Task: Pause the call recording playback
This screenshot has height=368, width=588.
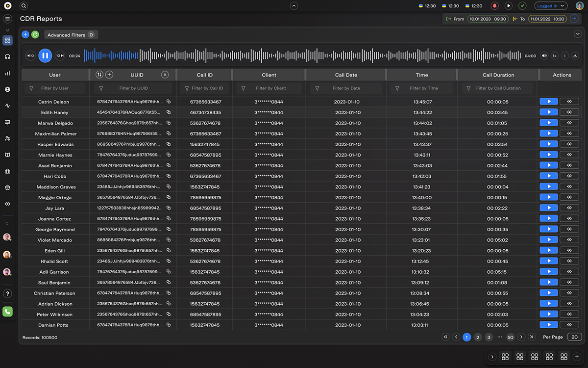Action: [45, 56]
